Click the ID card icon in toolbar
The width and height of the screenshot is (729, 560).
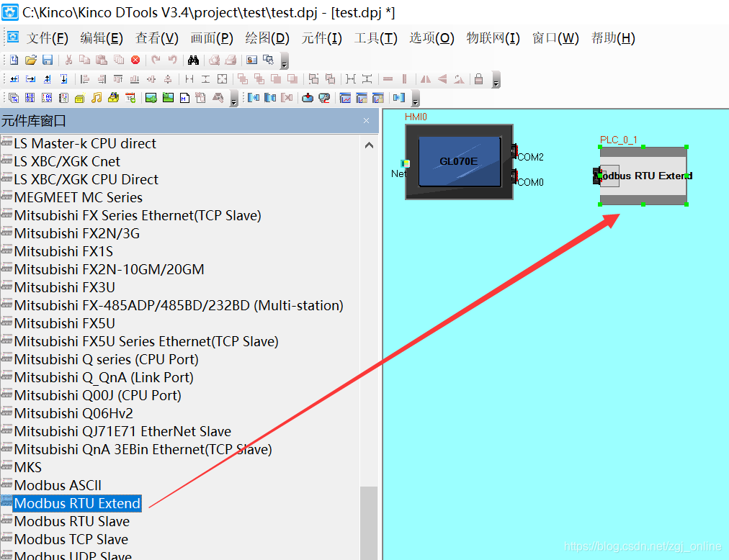(x=252, y=60)
